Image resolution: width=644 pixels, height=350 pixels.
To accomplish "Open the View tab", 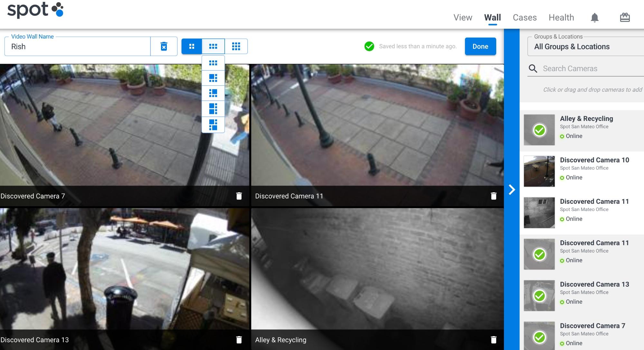I will pyautogui.click(x=463, y=17).
